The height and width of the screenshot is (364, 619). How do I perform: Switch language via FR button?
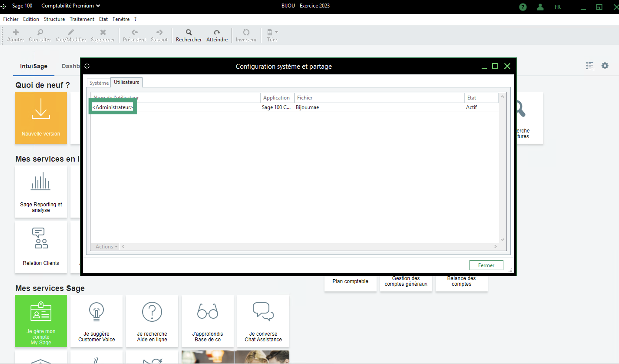(557, 7)
